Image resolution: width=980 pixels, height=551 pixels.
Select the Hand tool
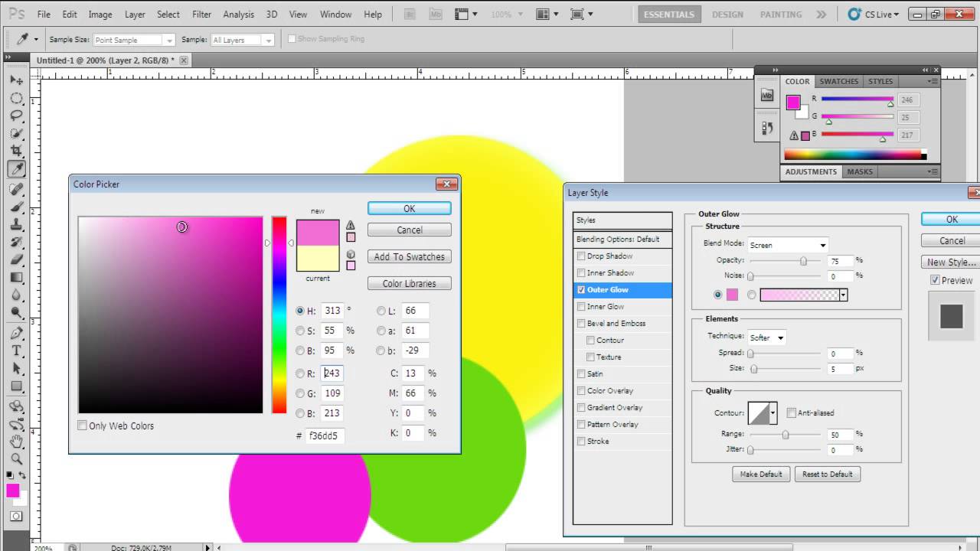point(15,442)
